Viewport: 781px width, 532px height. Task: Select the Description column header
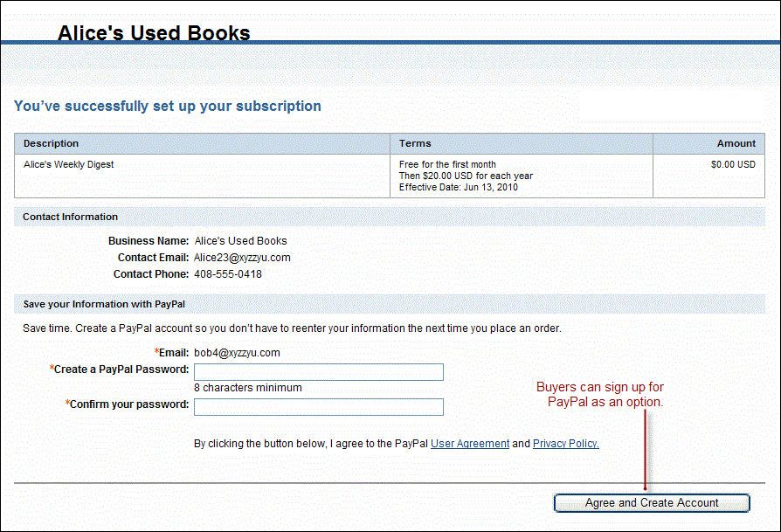51,143
